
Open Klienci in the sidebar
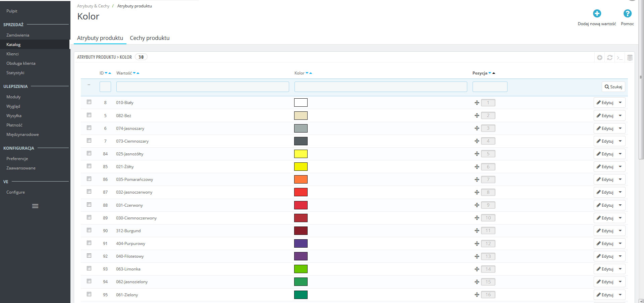[x=12, y=54]
